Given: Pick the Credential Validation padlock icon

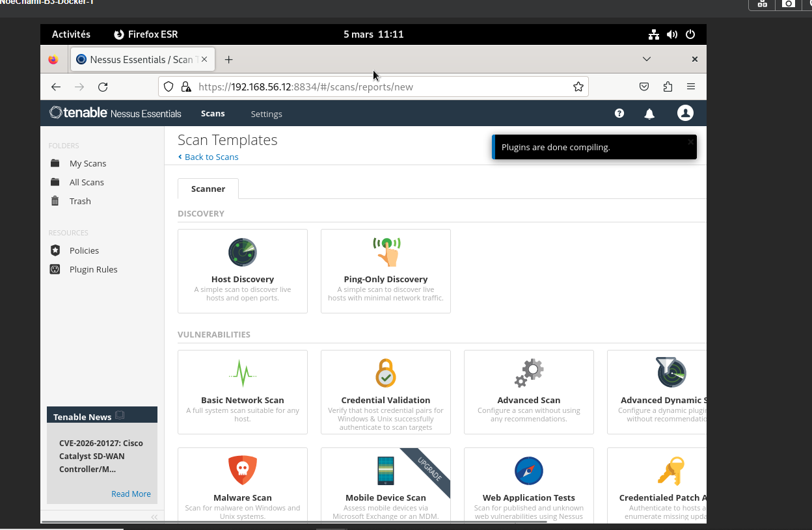Looking at the screenshot, I should point(386,373).
